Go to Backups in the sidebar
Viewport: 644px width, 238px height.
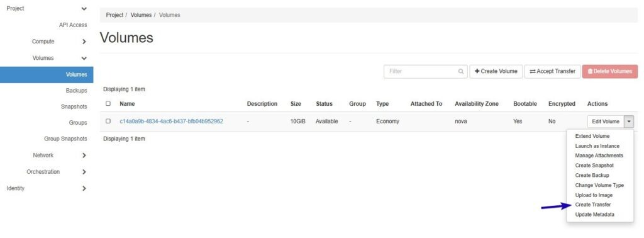pyautogui.click(x=76, y=91)
